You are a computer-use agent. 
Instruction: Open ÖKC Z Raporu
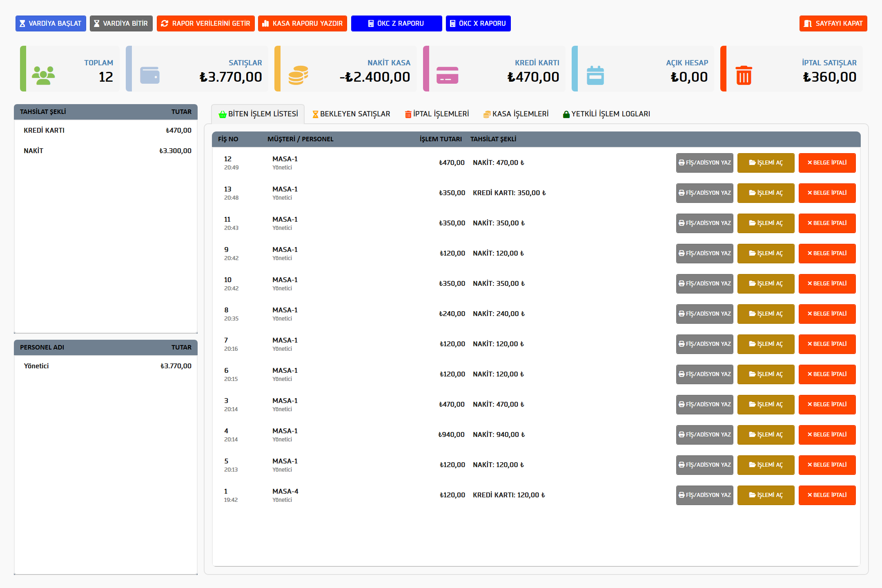[x=396, y=24]
